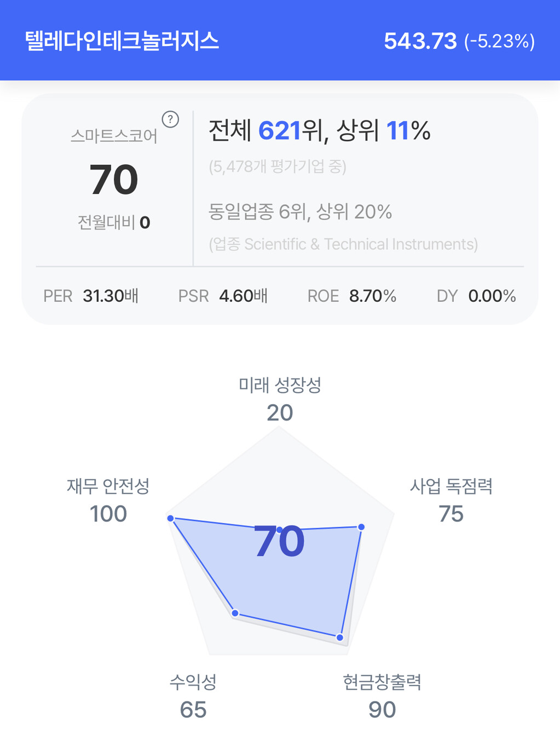Click the 현금창출력 radar label
560x753 pixels.
point(382,682)
